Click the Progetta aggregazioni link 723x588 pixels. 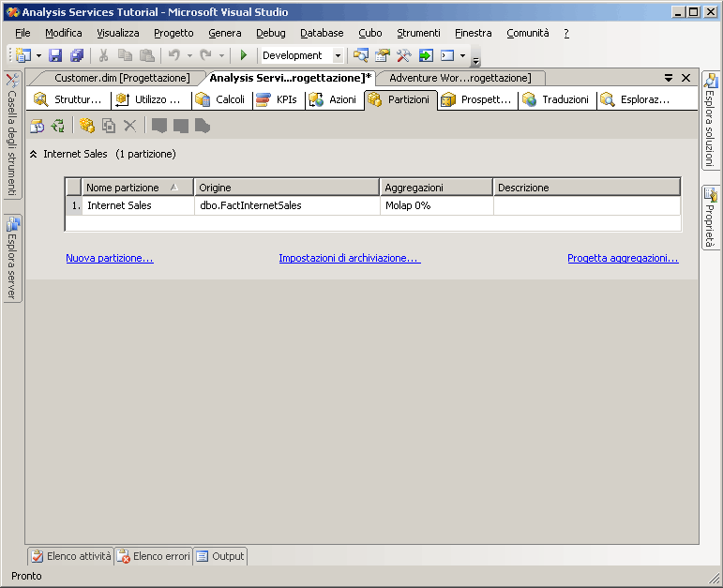623,258
